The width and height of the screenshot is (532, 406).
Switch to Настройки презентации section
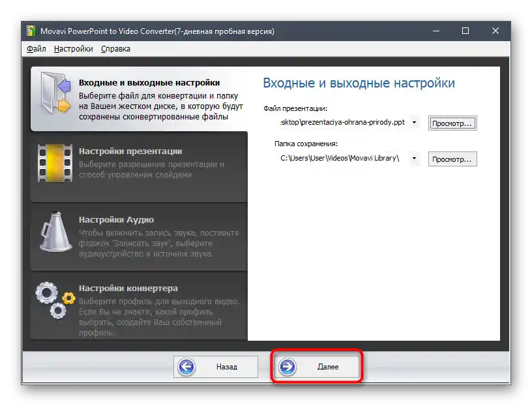139,167
